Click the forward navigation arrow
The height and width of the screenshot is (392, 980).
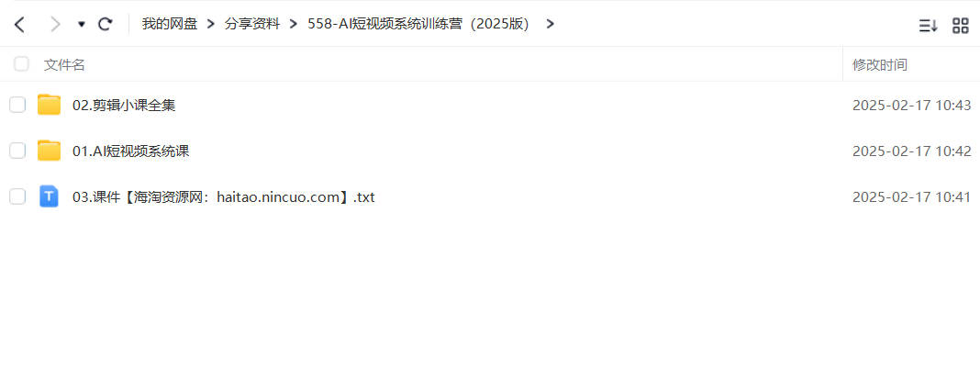[55, 25]
